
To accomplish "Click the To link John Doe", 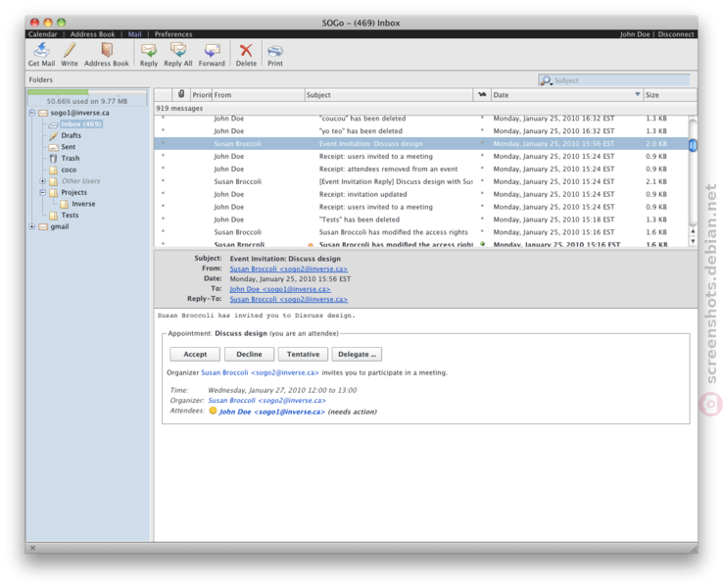I will coord(280,289).
